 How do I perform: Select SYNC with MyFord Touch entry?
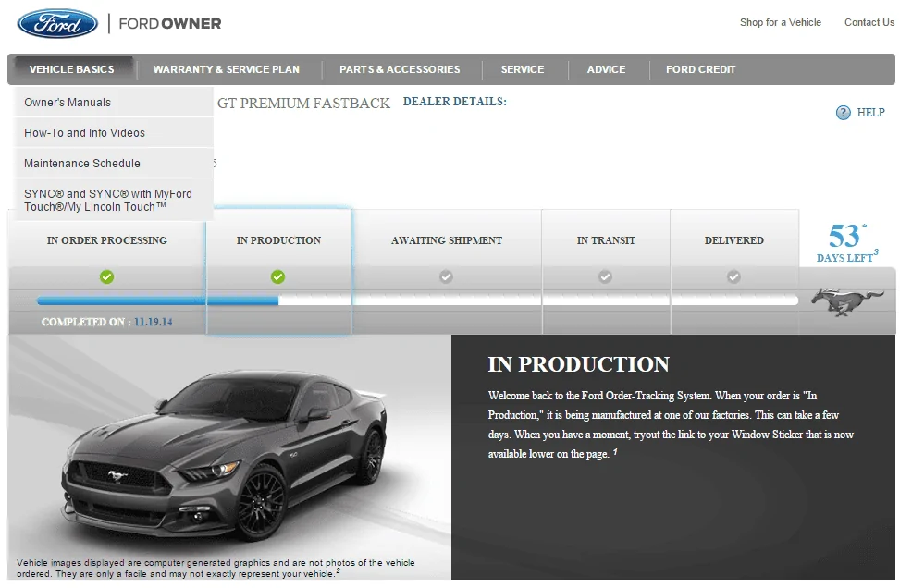coord(114,200)
